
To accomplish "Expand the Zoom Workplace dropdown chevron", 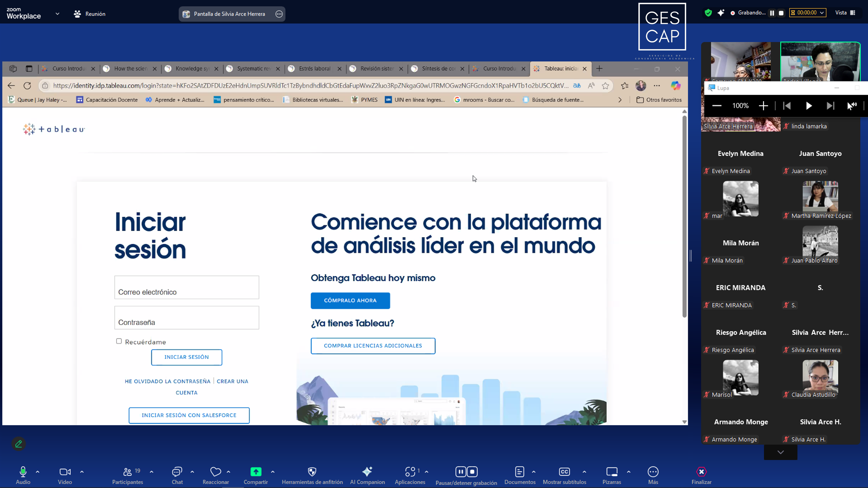I will [x=57, y=14].
